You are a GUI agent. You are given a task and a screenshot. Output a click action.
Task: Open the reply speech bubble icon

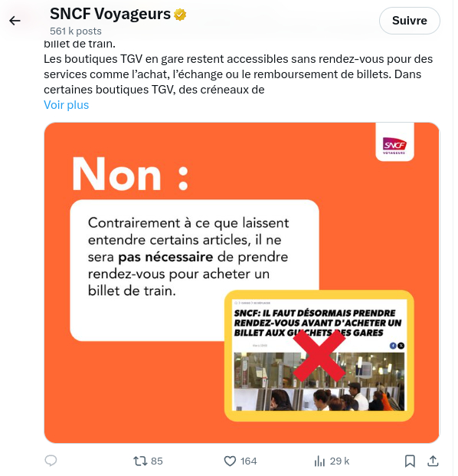tap(51, 461)
